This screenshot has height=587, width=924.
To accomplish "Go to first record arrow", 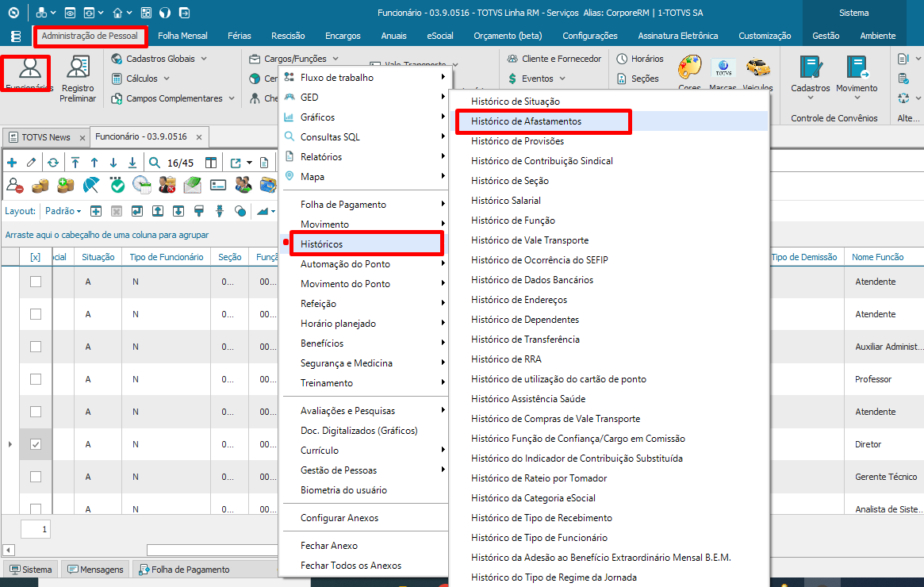I will pyautogui.click(x=75, y=163).
